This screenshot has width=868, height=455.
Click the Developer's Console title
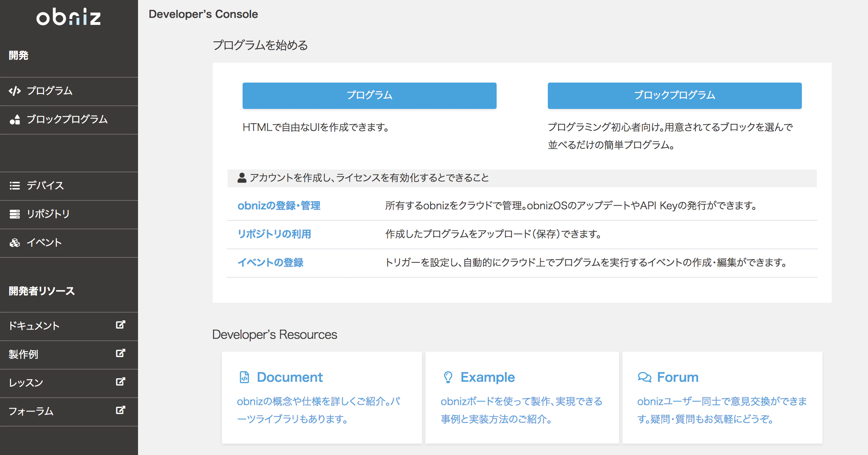point(203,14)
